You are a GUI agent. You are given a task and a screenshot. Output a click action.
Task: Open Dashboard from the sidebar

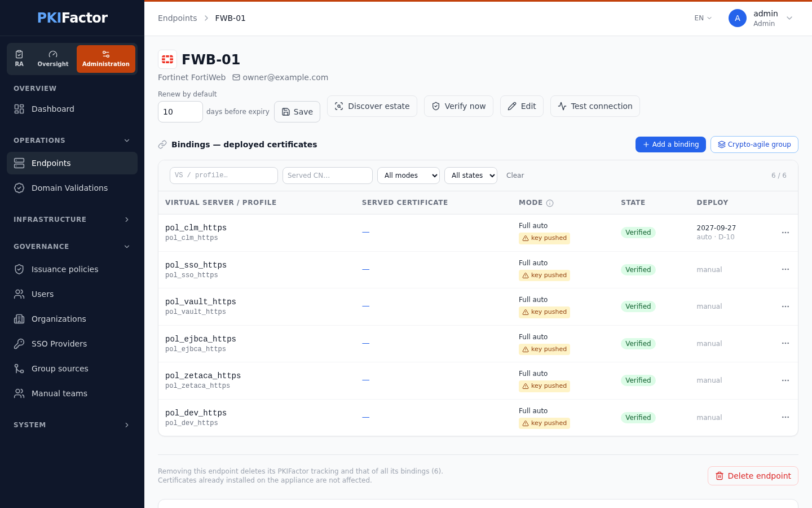[72, 109]
